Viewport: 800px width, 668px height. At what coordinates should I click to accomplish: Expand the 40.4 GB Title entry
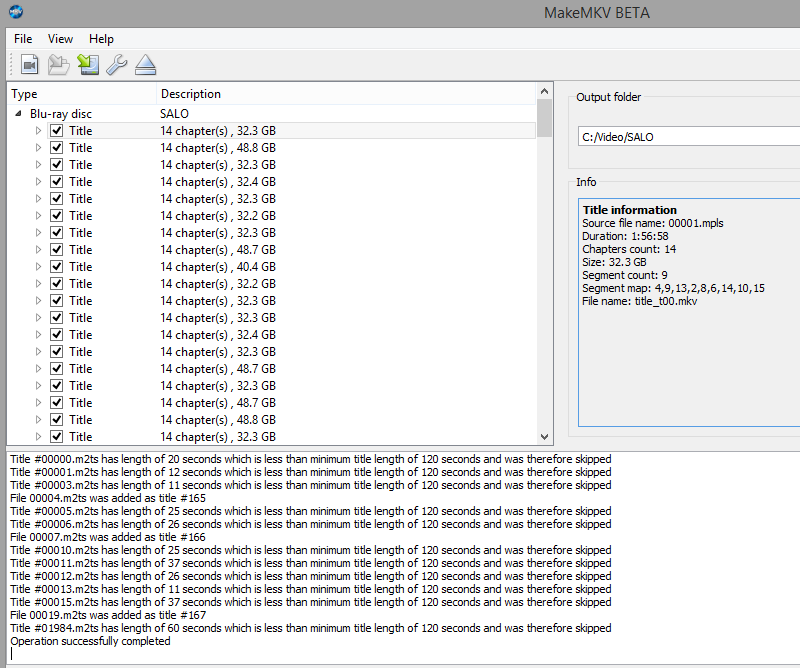coord(39,267)
